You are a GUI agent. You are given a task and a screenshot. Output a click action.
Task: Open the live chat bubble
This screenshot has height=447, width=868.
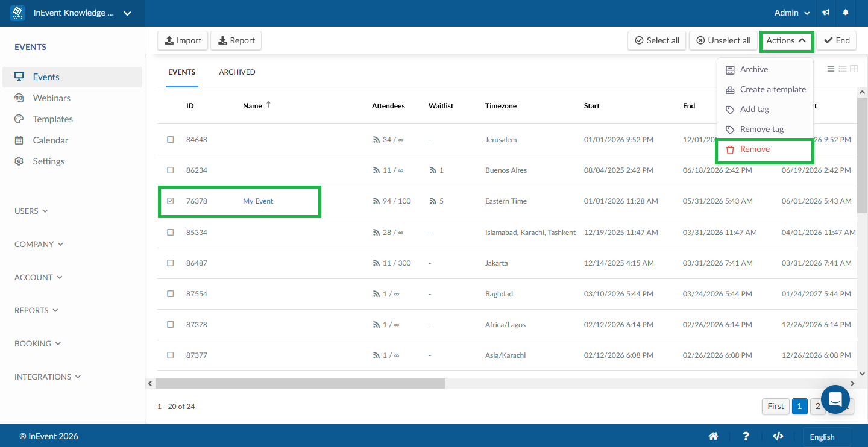click(x=835, y=399)
